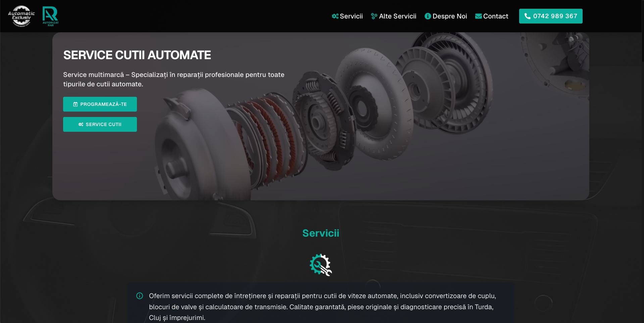Click the gears icon on the Service Cutii button

81,124
